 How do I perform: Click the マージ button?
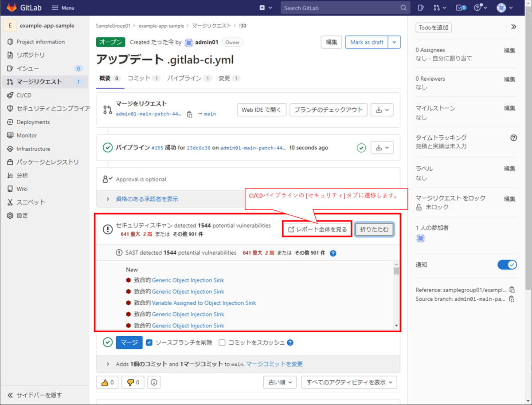click(x=129, y=342)
